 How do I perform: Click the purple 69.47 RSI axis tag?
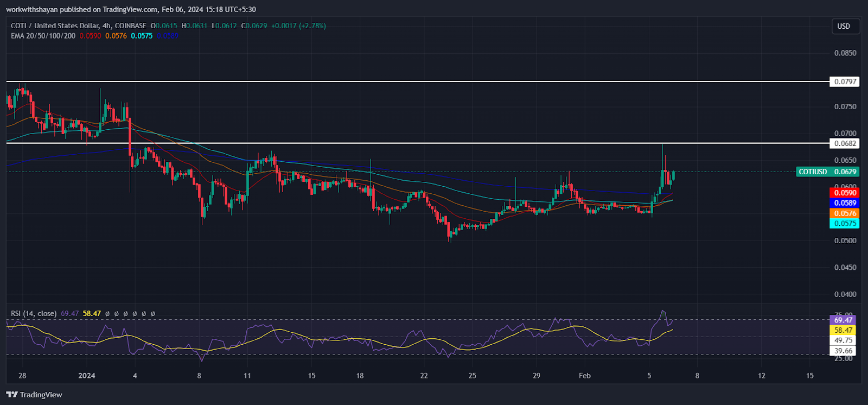(x=843, y=320)
